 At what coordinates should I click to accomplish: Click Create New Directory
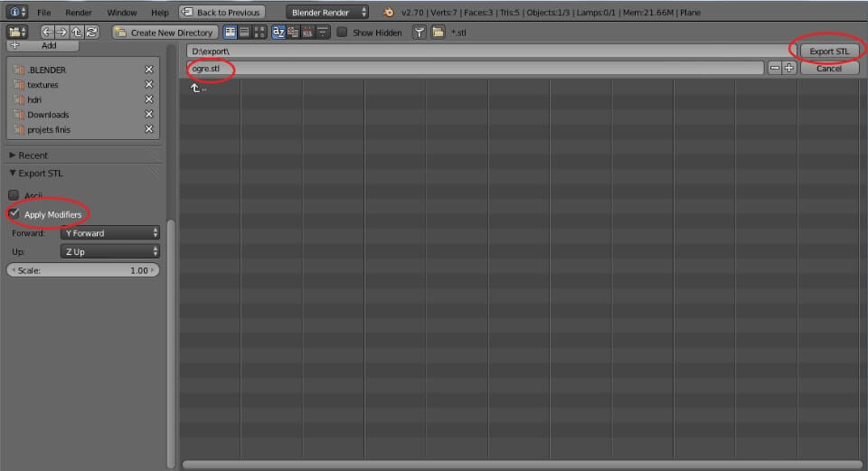tap(165, 33)
